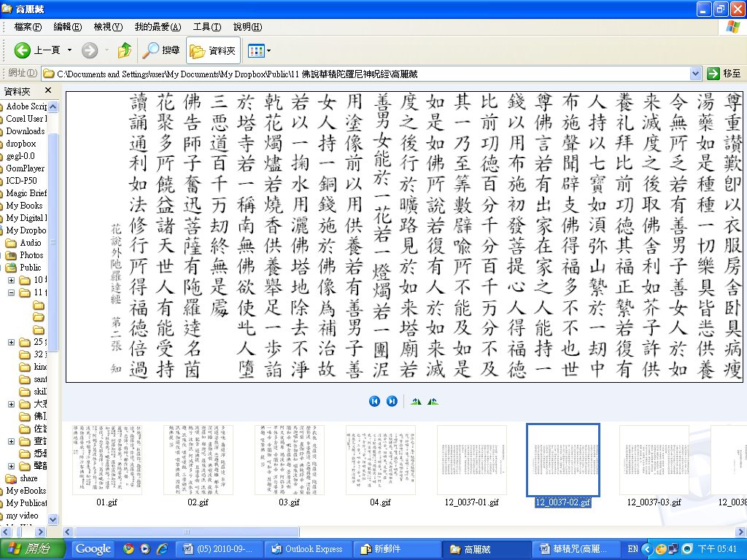Select the Photos folder in tree
747x560 pixels.
click(x=31, y=255)
